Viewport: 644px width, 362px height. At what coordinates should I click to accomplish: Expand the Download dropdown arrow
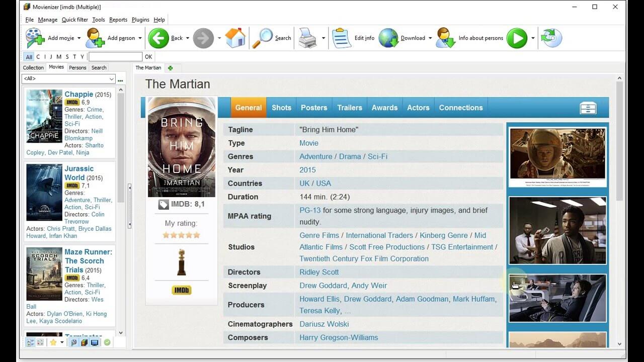(430, 38)
